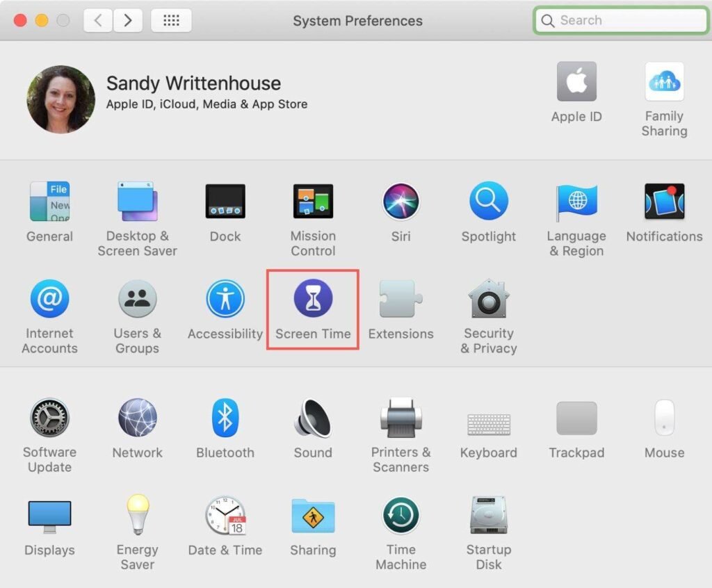Click the forward navigation arrow
The image size is (712, 588).
click(x=128, y=20)
